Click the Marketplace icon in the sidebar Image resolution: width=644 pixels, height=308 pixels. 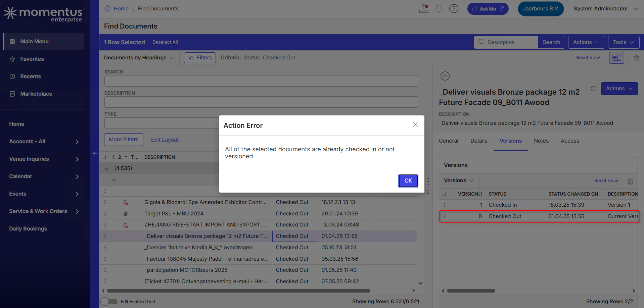(x=12, y=94)
